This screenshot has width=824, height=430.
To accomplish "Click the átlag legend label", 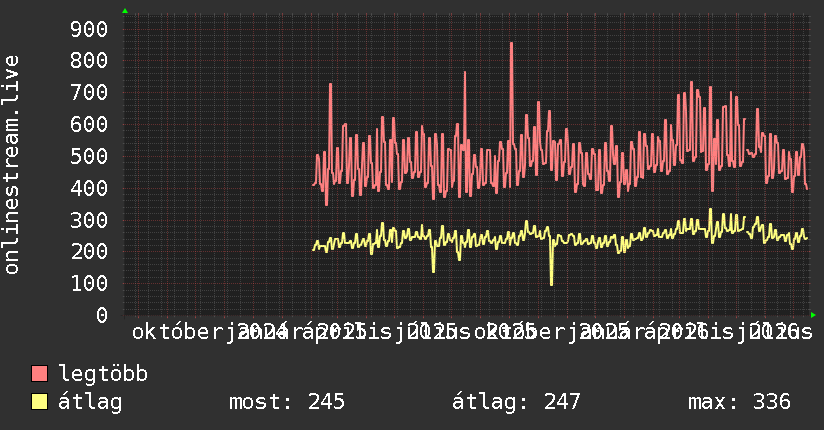I will (90, 402).
